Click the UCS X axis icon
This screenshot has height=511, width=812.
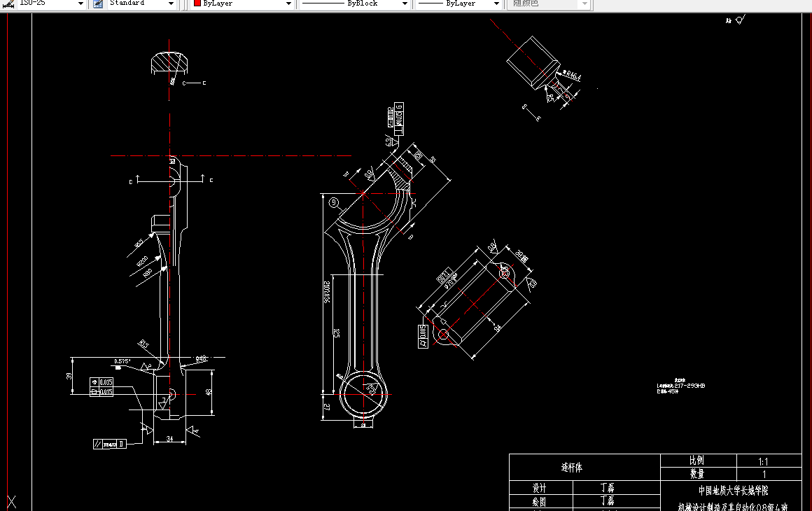click(x=11, y=501)
